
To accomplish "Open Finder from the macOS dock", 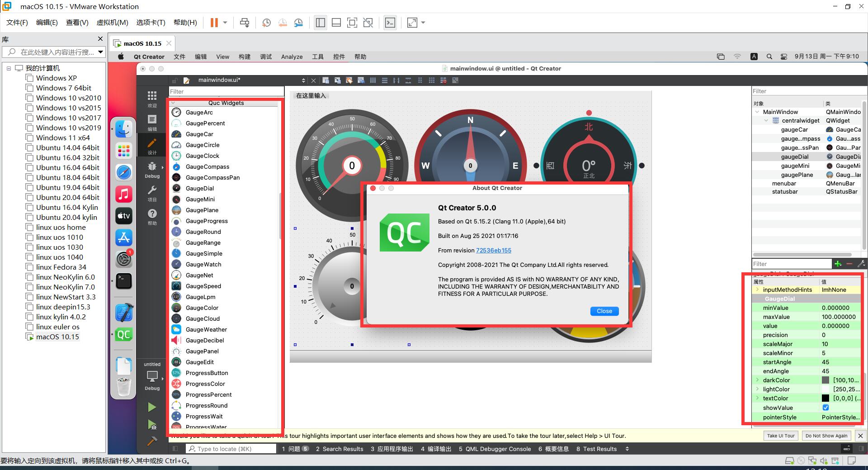I will pyautogui.click(x=123, y=128).
